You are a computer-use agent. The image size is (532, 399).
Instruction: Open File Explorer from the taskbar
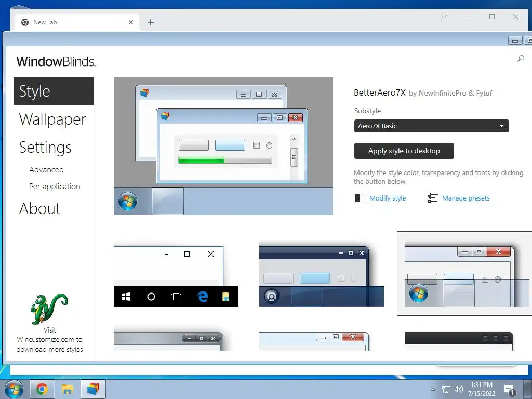67,389
